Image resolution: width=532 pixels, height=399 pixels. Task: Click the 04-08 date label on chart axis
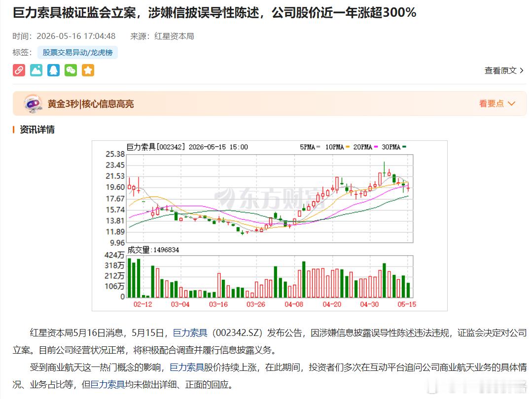click(293, 304)
